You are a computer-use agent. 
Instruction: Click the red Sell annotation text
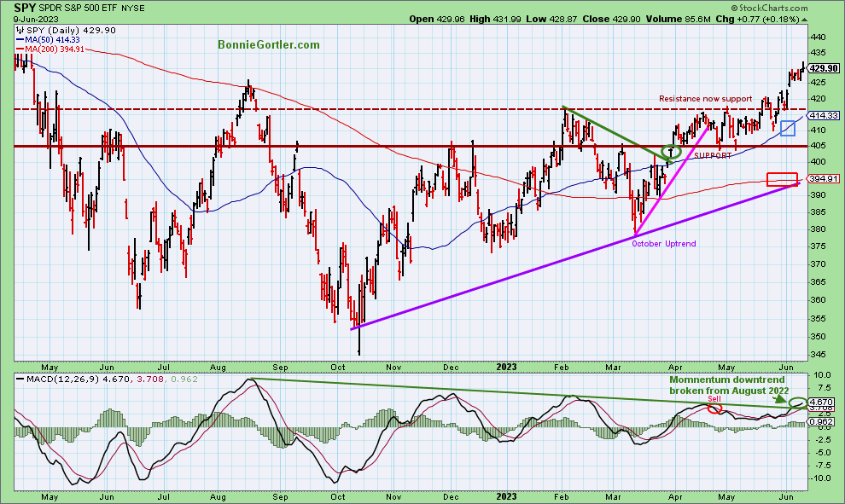(x=714, y=399)
